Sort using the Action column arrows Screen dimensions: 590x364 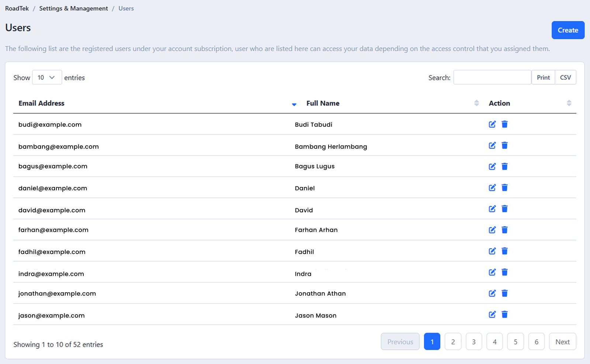pos(569,103)
